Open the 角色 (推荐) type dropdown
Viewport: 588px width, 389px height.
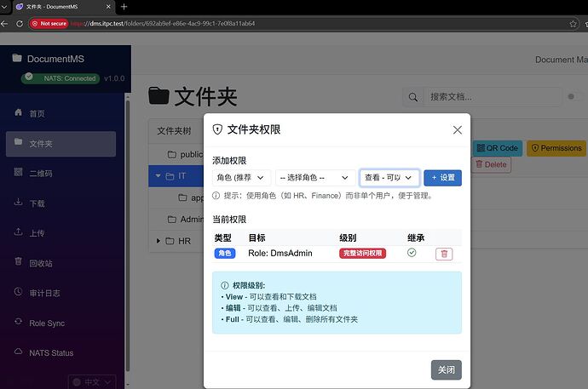(241, 177)
